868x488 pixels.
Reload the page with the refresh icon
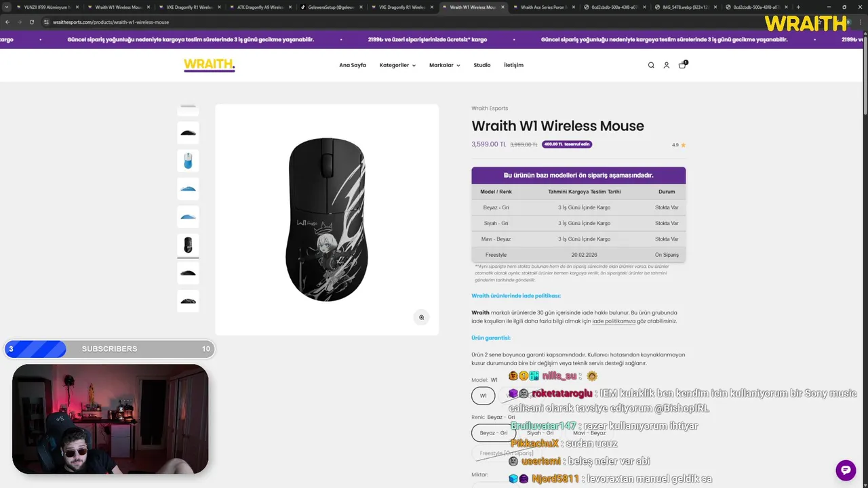[x=31, y=22]
